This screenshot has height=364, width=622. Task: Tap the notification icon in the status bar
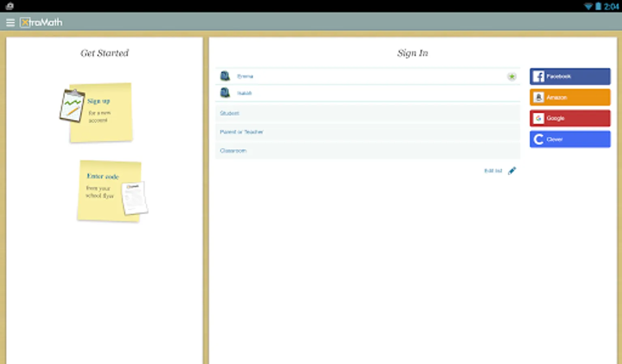(x=10, y=6)
